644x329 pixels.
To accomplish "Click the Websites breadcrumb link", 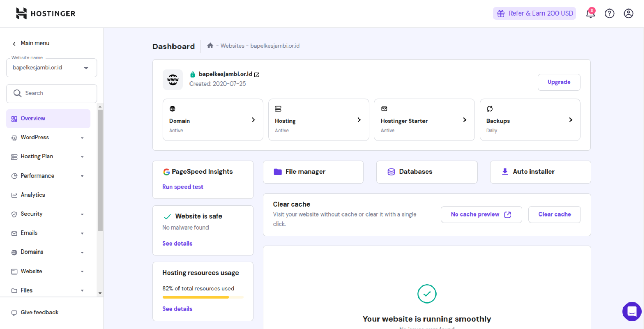I will [x=232, y=46].
